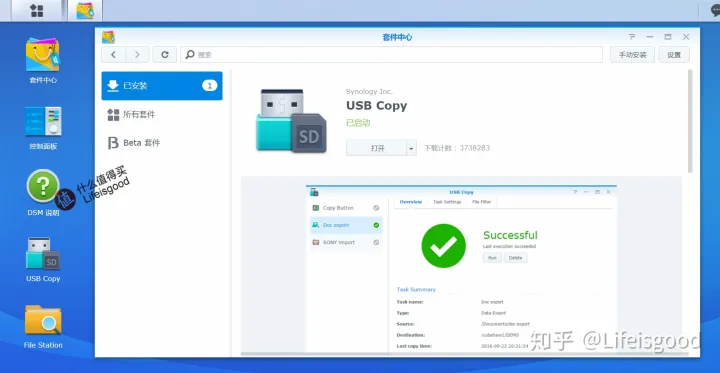Screen dimensions: 720x373
Task: Launch USB Copy from the desktop
Action: pos(43,260)
